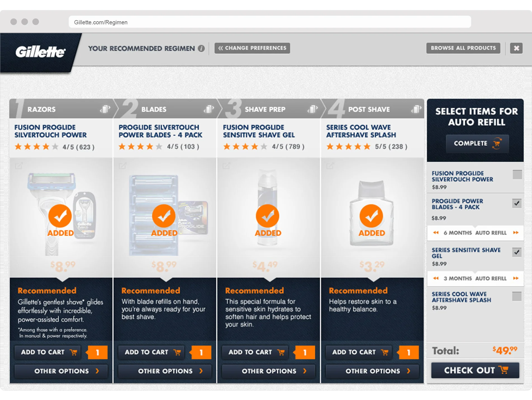
Task: Click the compare icon in the Blades header
Action: tap(209, 109)
